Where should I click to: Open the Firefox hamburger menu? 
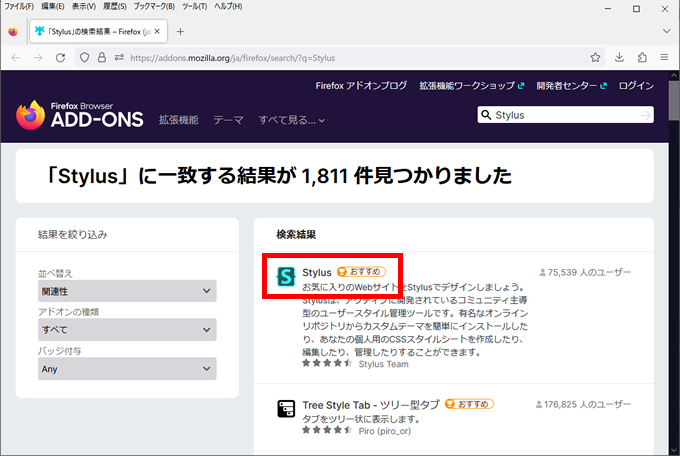click(x=664, y=57)
